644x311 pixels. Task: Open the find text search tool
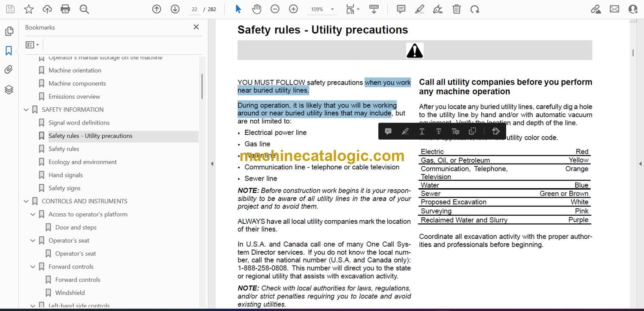pos(84,9)
